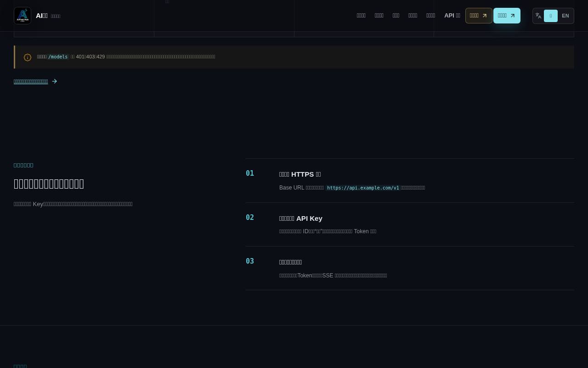The height and width of the screenshot is (368, 588).
Task: Click the AI brand name text in the header
Action: tap(42, 16)
